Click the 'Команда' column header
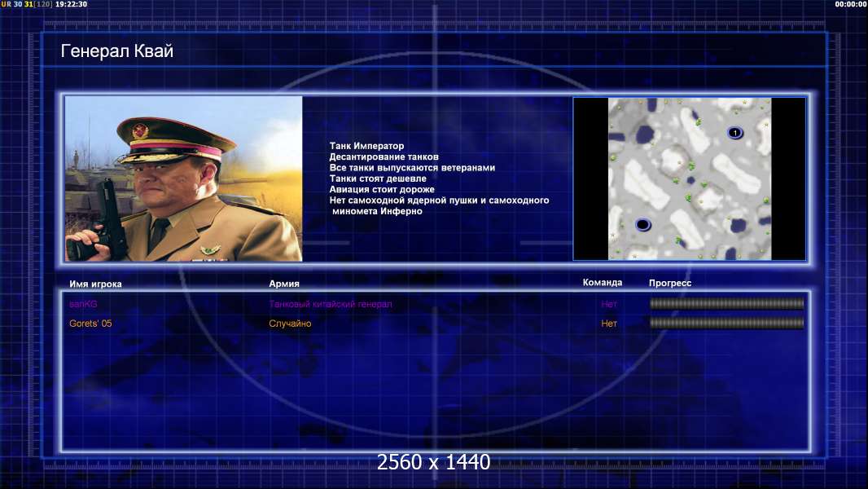 [603, 283]
